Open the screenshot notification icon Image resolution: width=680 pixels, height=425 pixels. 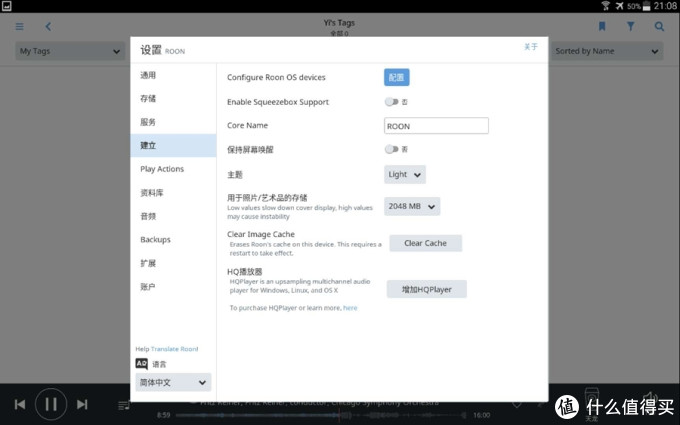(x=6, y=6)
